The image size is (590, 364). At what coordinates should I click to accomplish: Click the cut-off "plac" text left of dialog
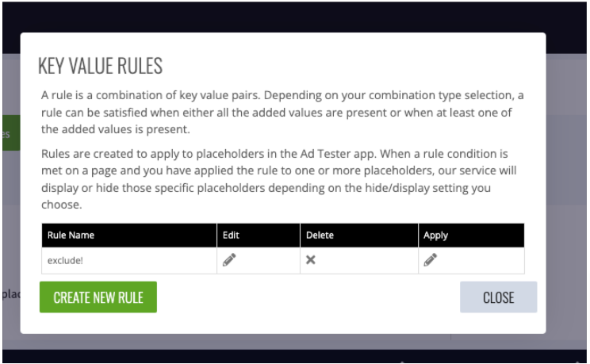point(10,294)
